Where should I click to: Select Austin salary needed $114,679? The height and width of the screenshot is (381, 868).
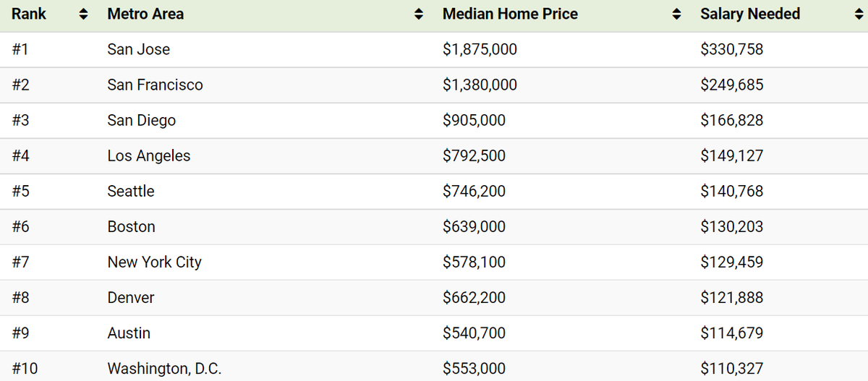tap(731, 333)
